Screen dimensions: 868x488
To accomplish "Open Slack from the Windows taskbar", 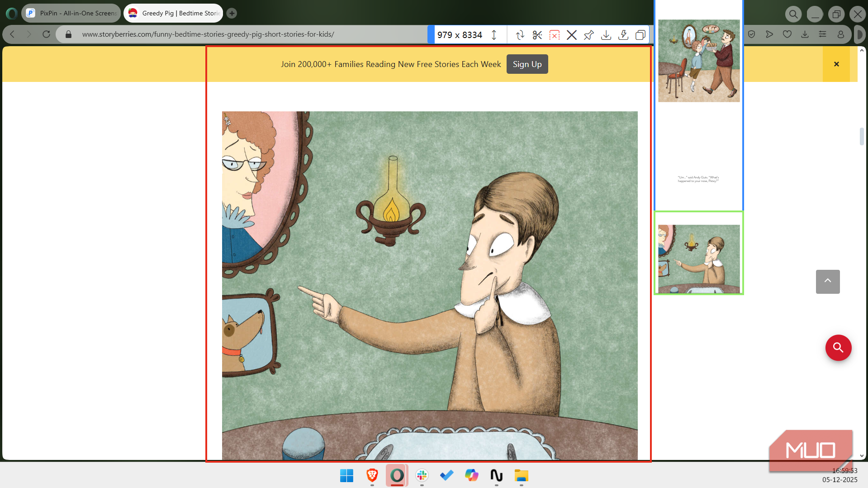I will (x=422, y=475).
